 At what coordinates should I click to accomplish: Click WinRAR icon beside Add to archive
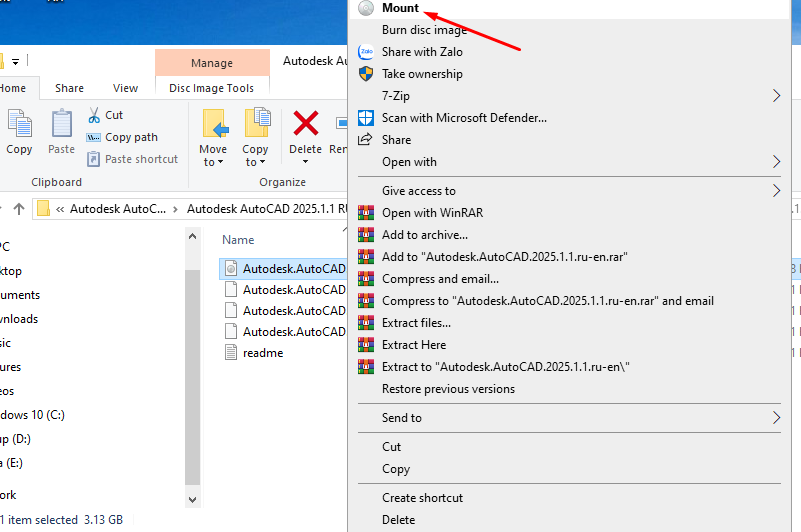(366, 235)
